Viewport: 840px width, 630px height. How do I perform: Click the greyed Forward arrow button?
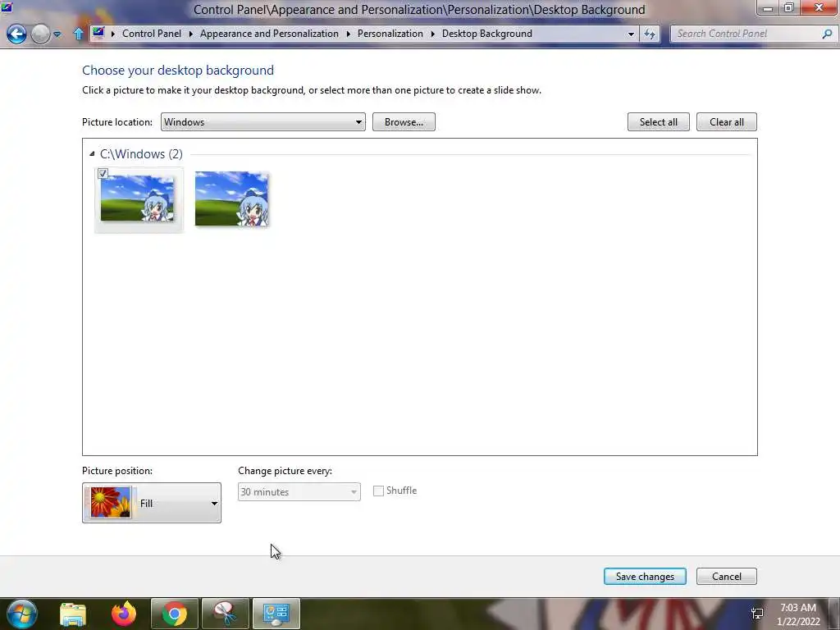point(41,34)
